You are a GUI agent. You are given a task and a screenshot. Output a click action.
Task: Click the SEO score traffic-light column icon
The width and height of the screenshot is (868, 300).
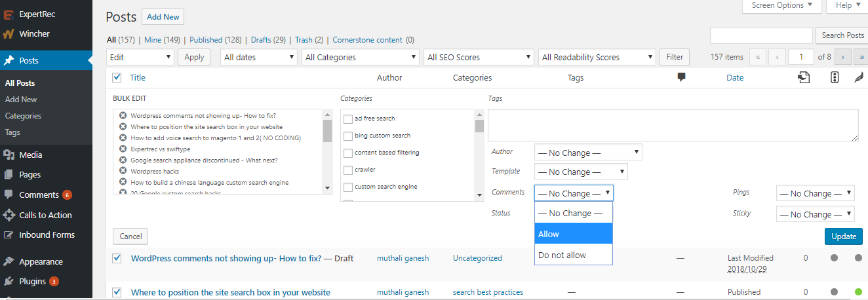click(x=835, y=77)
